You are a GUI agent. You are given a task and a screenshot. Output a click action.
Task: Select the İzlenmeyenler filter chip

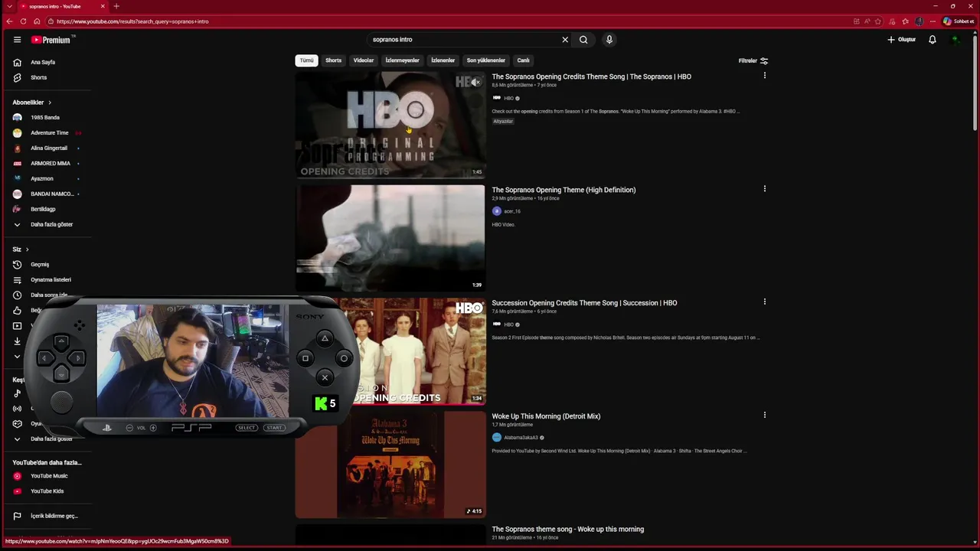pyautogui.click(x=402, y=60)
